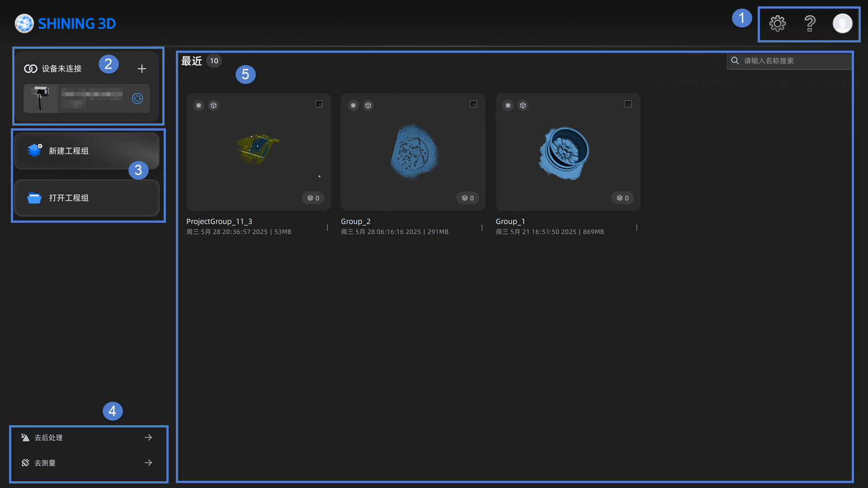The image size is (868, 488).
Task: Click the layer count badge on Group_1
Action: point(623,198)
